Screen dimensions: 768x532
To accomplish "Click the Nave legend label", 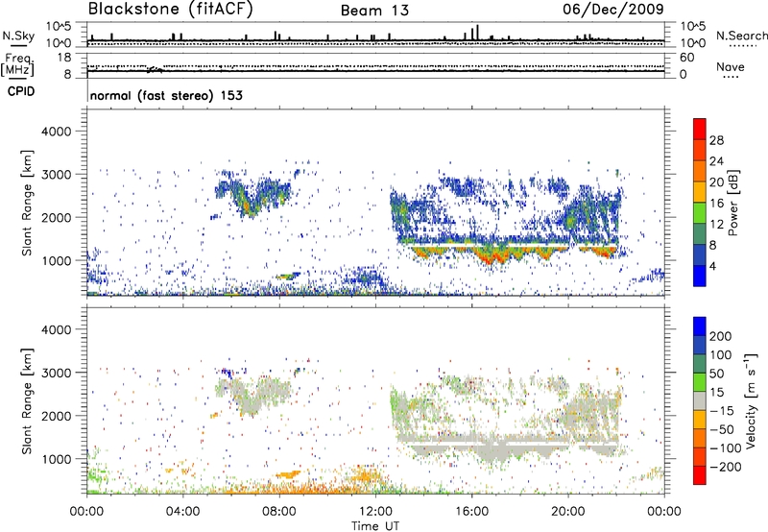I will point(731,66).
